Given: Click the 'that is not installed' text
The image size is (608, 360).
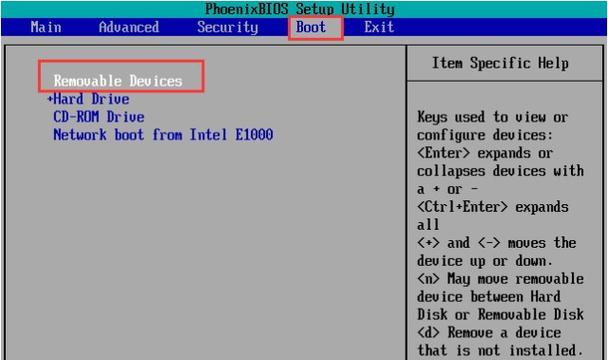Looking at the screenshot, I should pyautogui.click(x=500, y=350).
